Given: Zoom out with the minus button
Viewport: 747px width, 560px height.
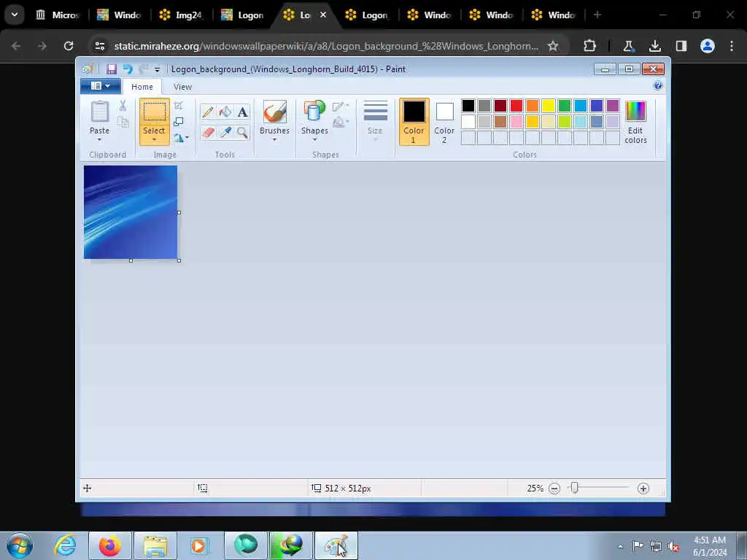Looking at the screenshot, I should [554, 488].
